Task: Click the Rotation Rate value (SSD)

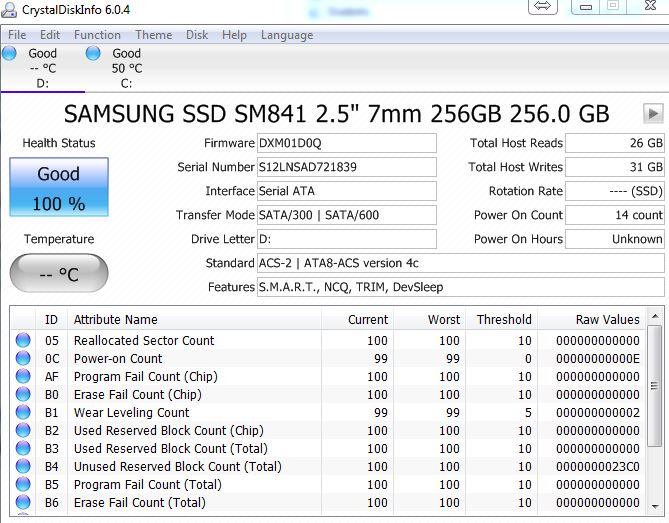Action: coord(615,191)
